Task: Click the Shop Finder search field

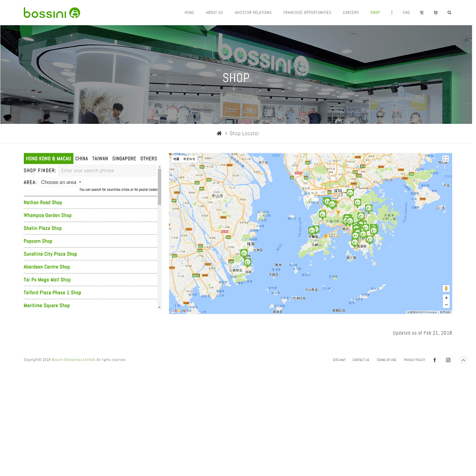Action: pos(107,171)
